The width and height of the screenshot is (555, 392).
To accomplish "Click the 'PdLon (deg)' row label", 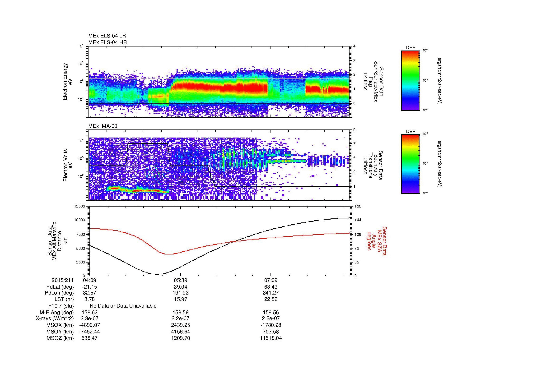I will [x=59, y=293].
